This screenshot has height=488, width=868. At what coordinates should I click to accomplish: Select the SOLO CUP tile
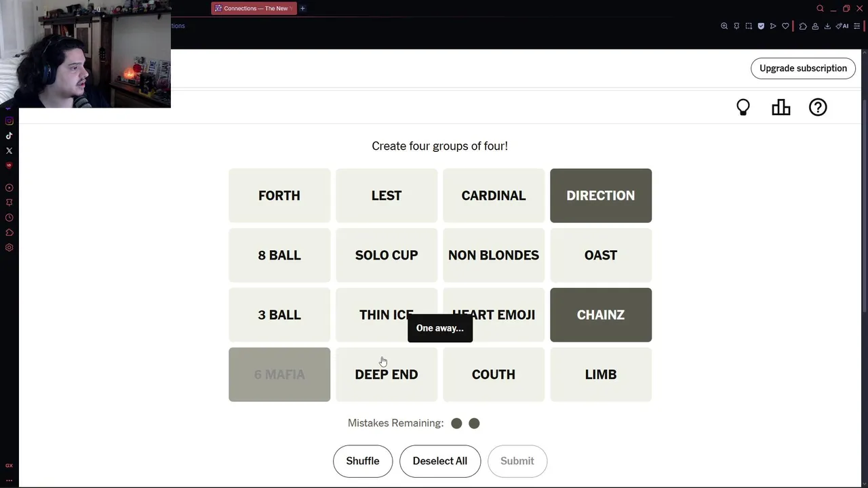[386, 255]
